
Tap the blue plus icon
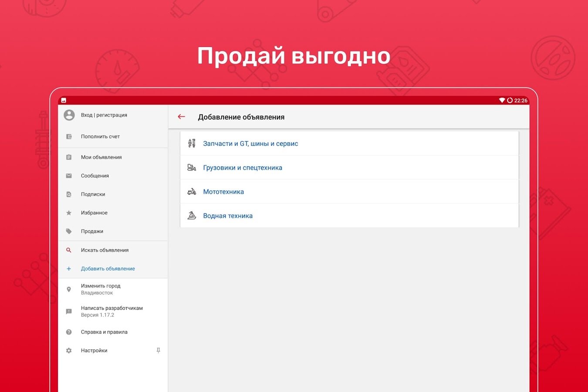[x=69, y=269]
